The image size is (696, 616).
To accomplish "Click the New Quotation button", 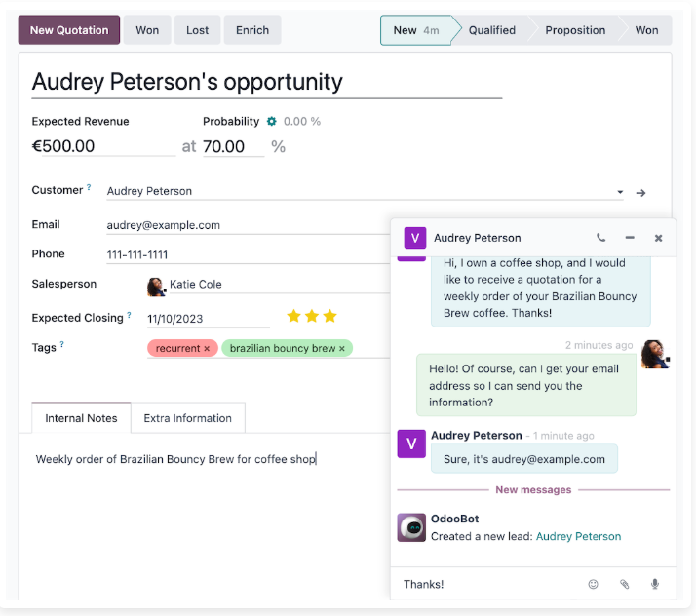I will (69, 30).
